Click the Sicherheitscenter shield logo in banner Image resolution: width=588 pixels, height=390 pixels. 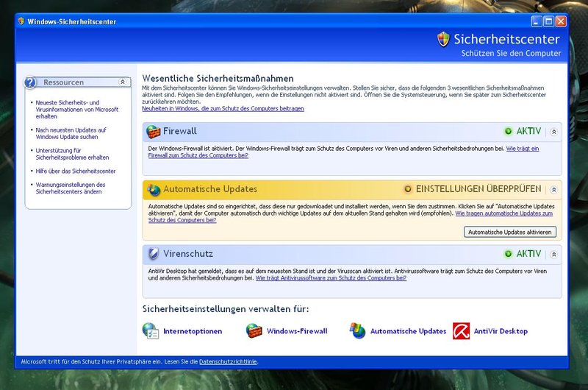443,39
